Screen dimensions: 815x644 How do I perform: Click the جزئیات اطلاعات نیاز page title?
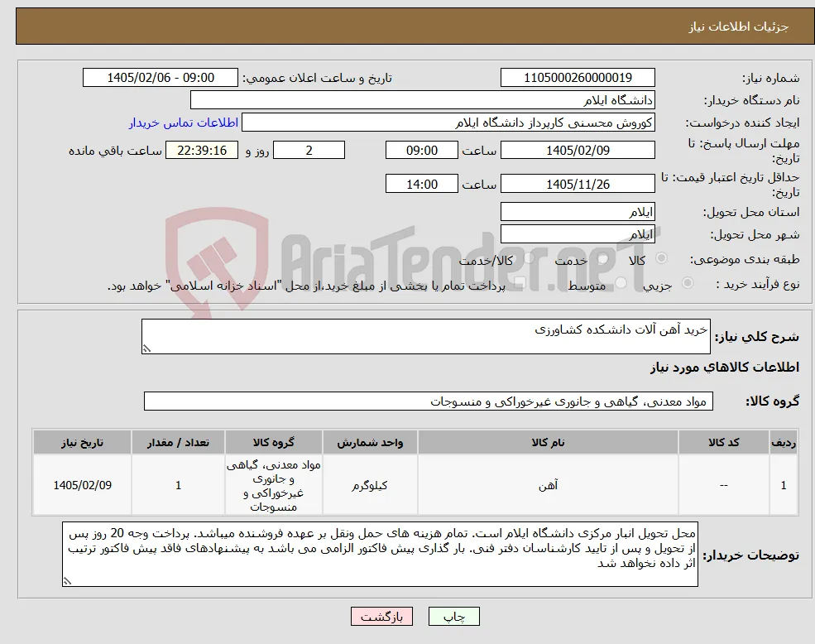point(739,26)
